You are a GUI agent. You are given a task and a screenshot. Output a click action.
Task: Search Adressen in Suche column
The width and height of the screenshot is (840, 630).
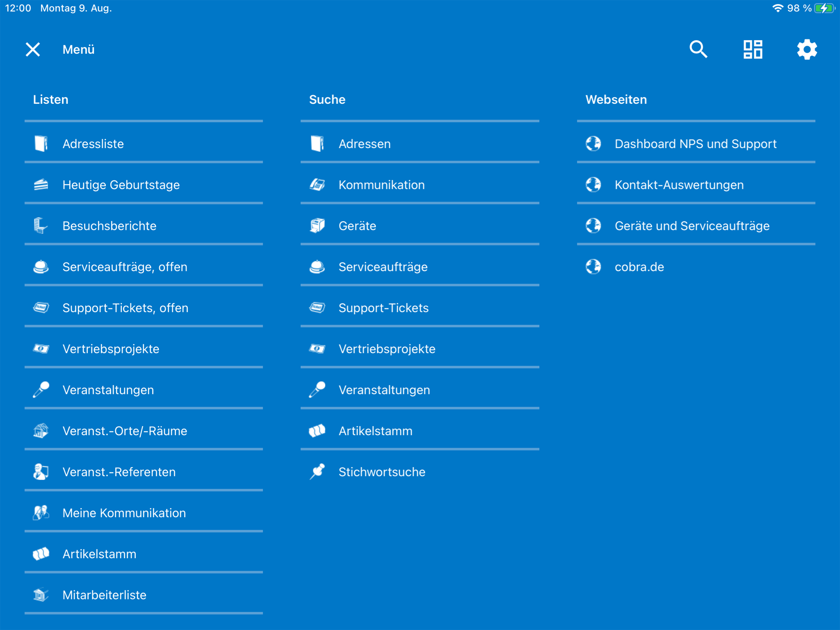420,144
